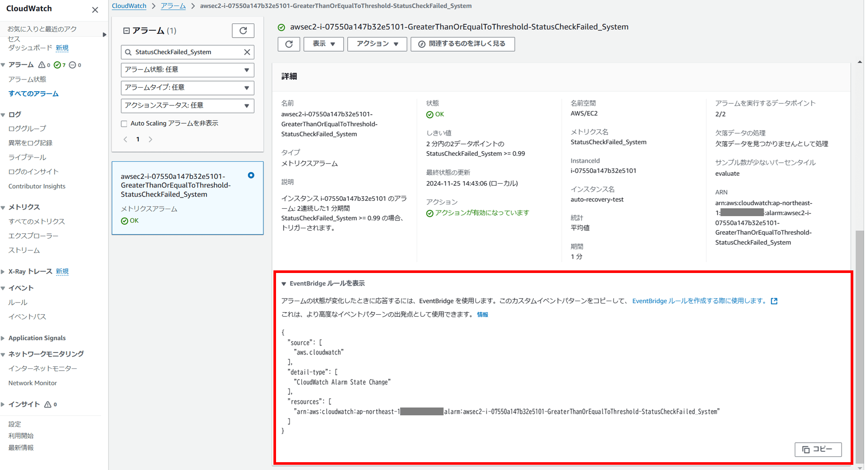
Task: Open Network Monitor in sidebar
Action: pos(33,383)
